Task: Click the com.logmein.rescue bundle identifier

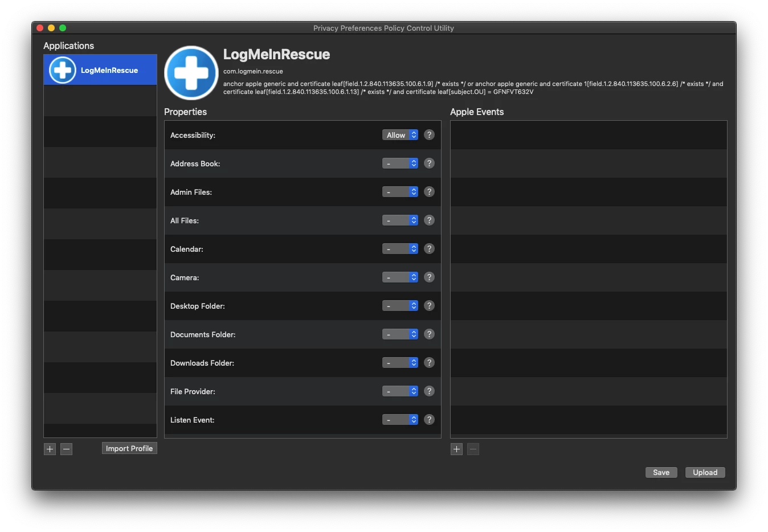Action: [x=253, y=71]
